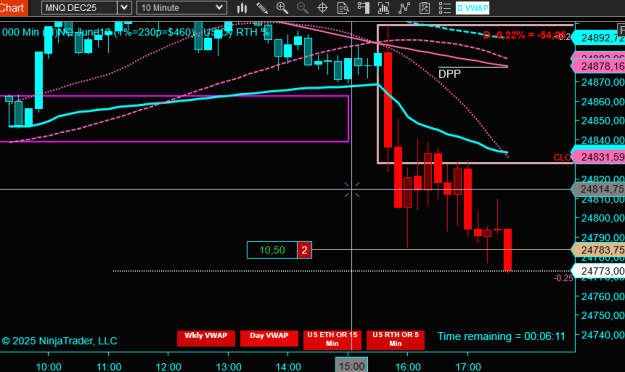The height and width of the screenshot is (372, 625).
Task: Click the US ETH OR 15 Min button
Action: point(332,340)
